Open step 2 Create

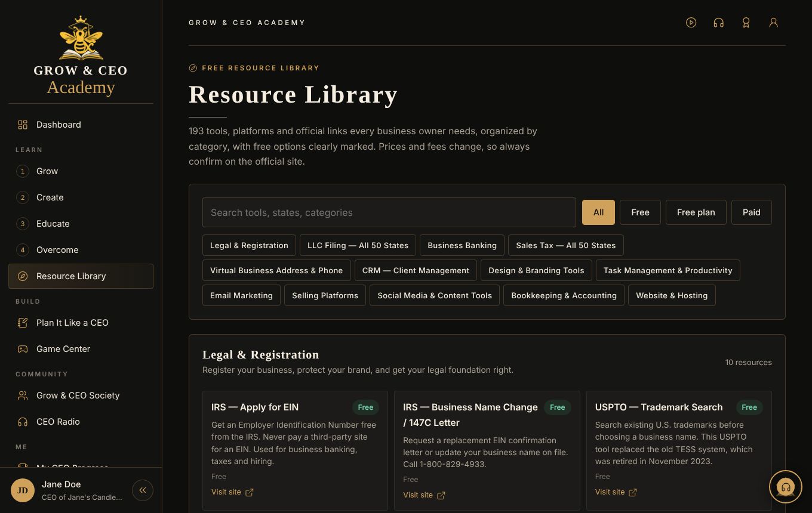pos(81,197)
